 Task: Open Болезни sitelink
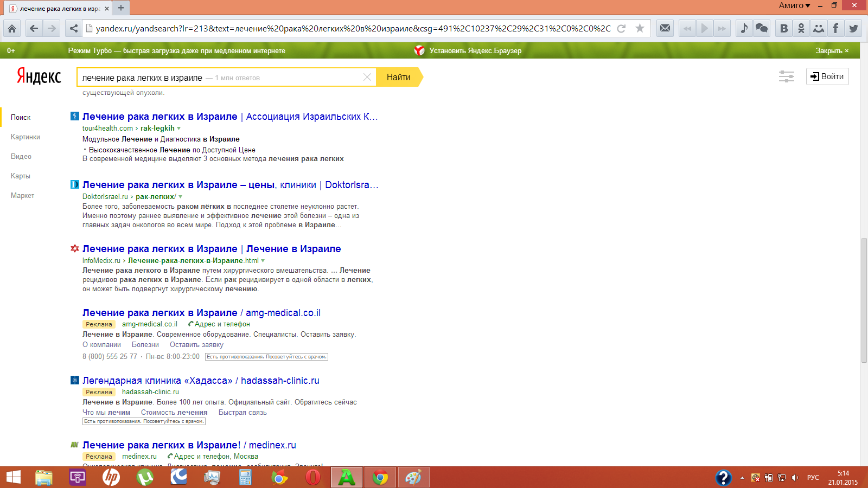[x=145, y=345]
